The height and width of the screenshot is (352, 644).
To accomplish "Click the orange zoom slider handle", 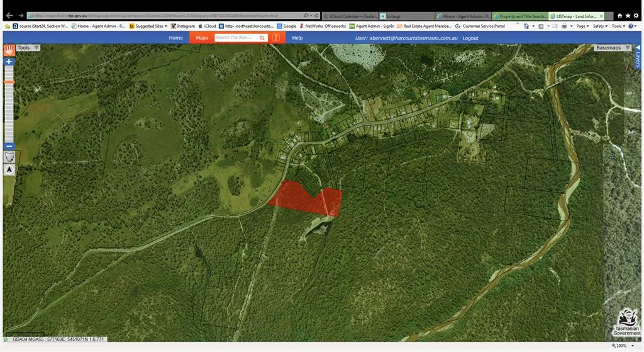I will pos(9,82).
